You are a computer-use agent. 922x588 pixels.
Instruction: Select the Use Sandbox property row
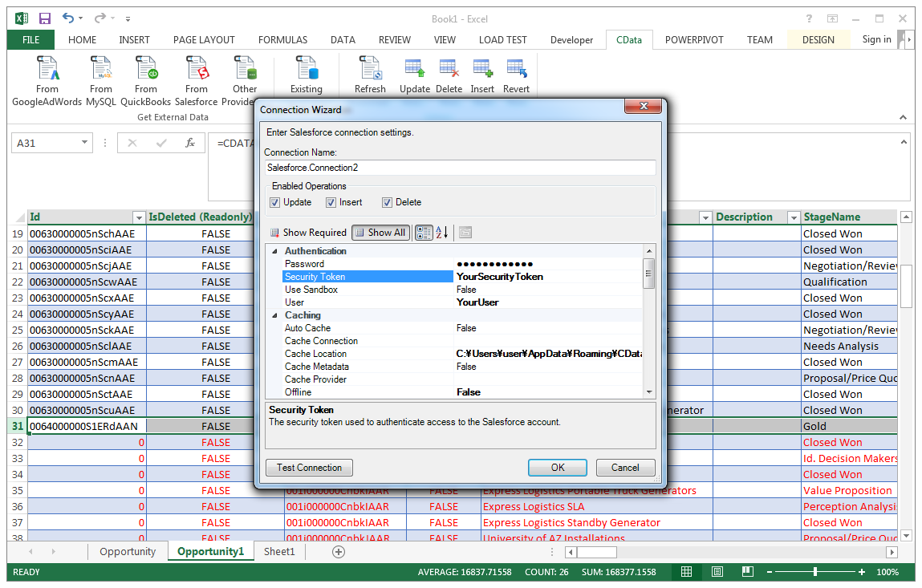click(x=463, y=290)
